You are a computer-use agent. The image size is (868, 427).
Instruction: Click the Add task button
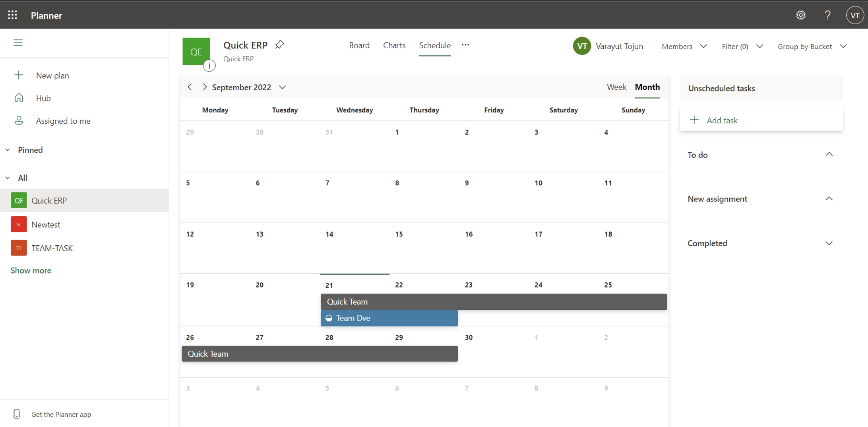(x=761, y=120)
